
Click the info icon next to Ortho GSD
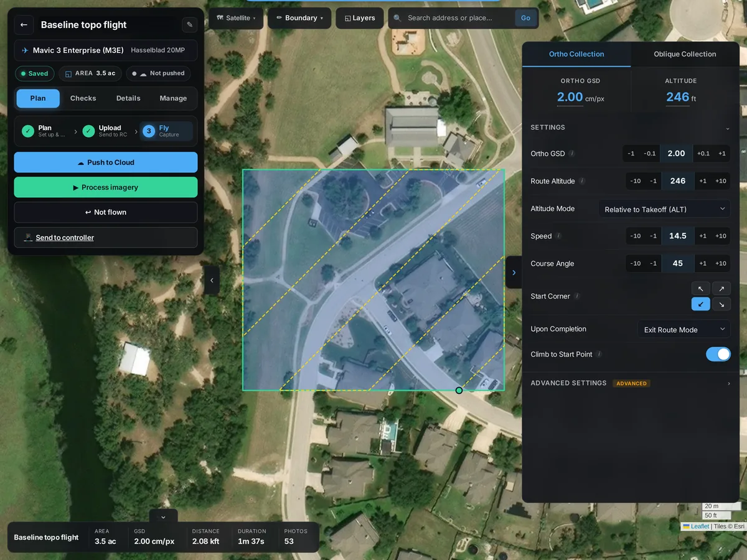[572, 154]
